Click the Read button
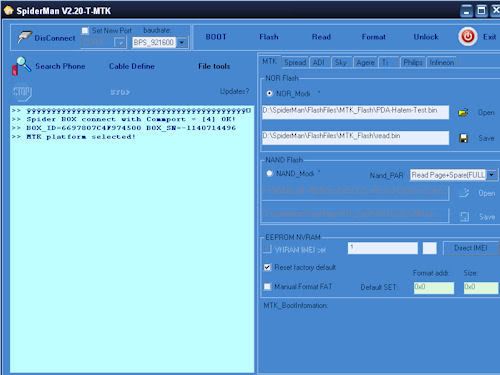500x375 pixels. [321, 37]
